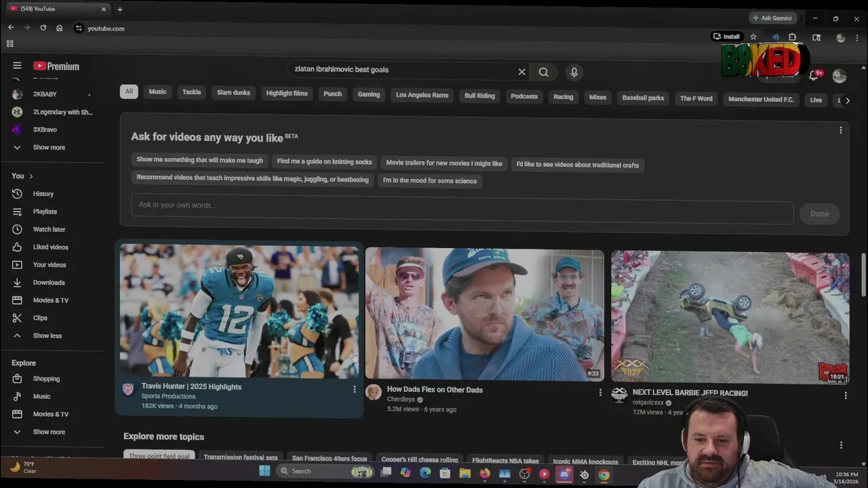Image resolution: width=868 pixels, height=488 pixels.
Task: Click Show me something that will make me laugh
Action: (x=199, y=160)
